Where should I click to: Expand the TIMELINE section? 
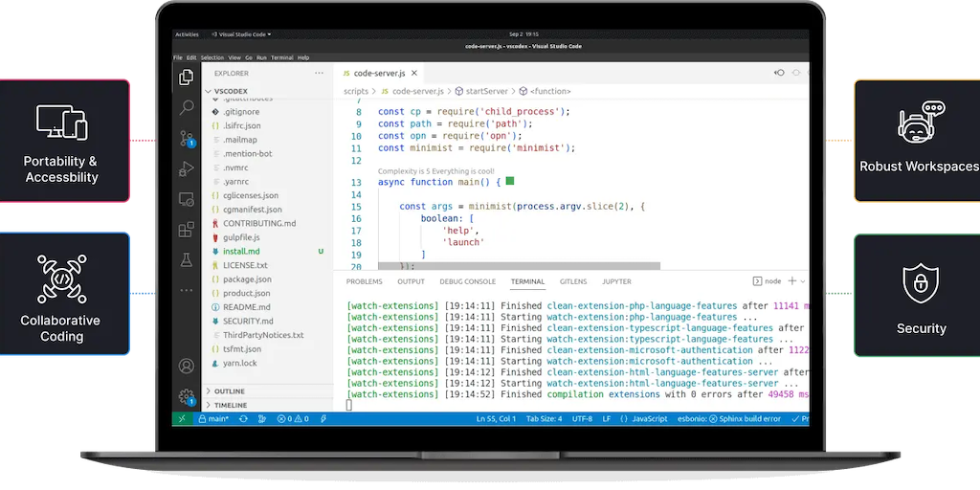tap(230, 405)
